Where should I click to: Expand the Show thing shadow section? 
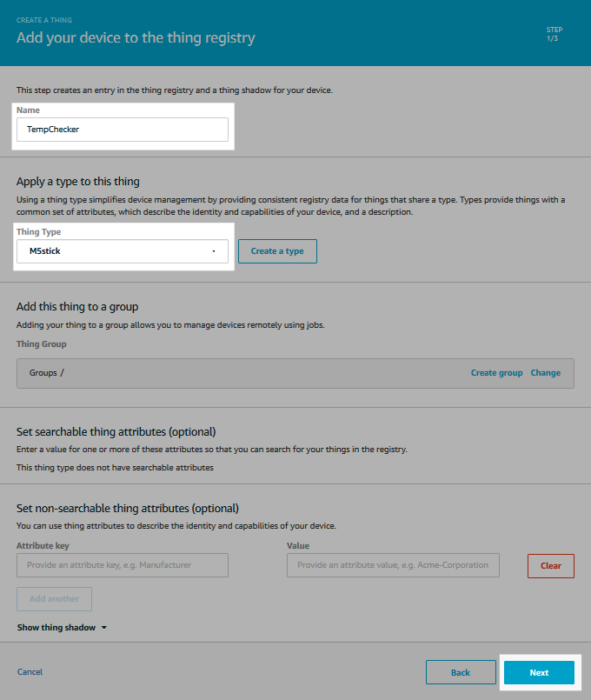pos(55,627)
